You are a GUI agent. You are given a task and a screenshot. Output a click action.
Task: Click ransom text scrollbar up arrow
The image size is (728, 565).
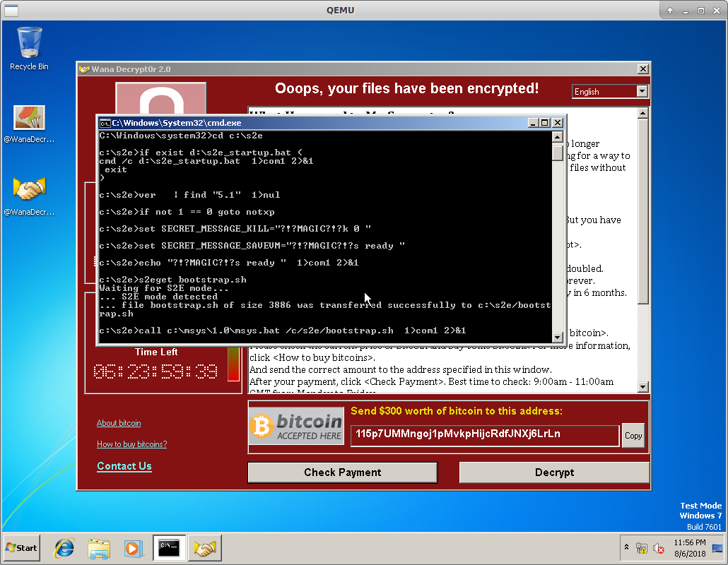643,113
